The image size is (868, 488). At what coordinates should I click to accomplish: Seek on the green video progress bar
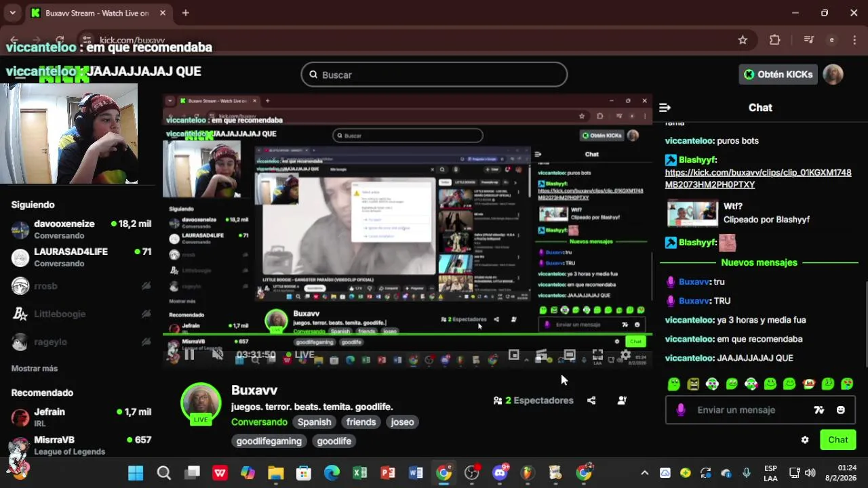[x=407, y=334]
